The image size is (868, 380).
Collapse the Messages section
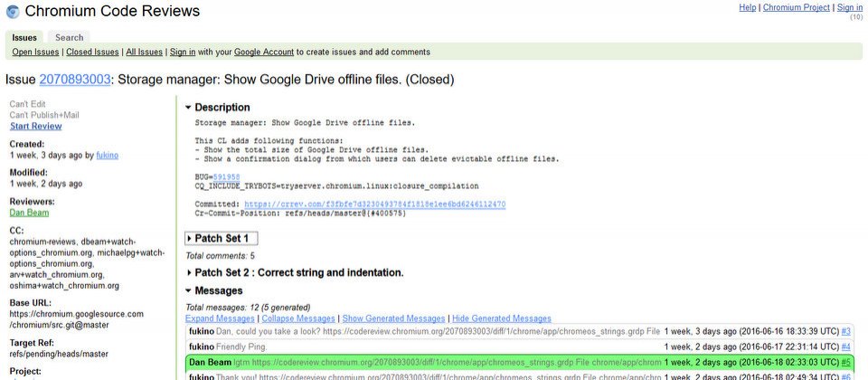(188, 291)
